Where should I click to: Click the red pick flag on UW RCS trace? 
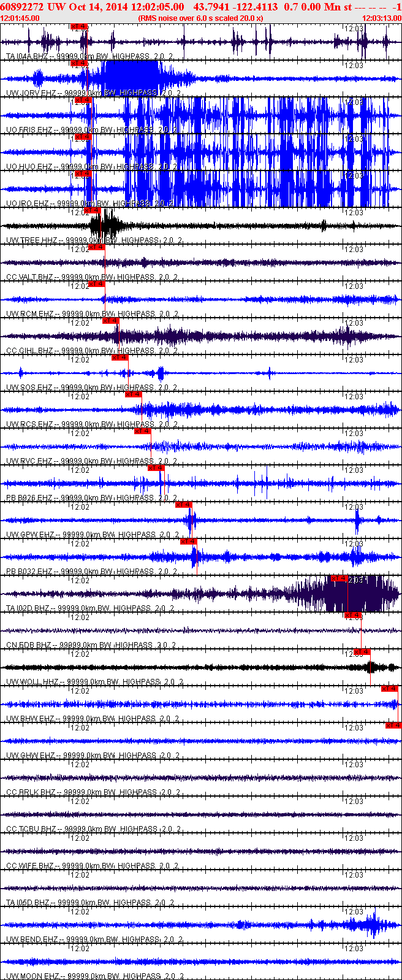134,394
